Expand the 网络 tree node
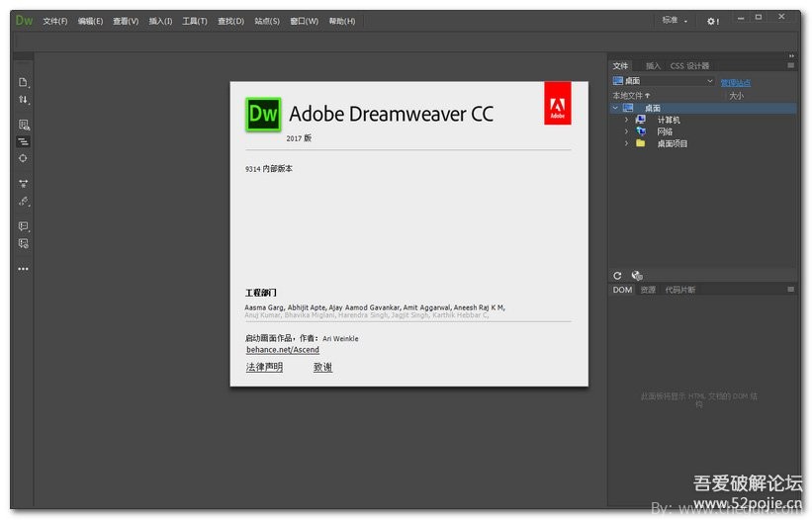Viewport: 812px width, 520px height. point(626,131)
